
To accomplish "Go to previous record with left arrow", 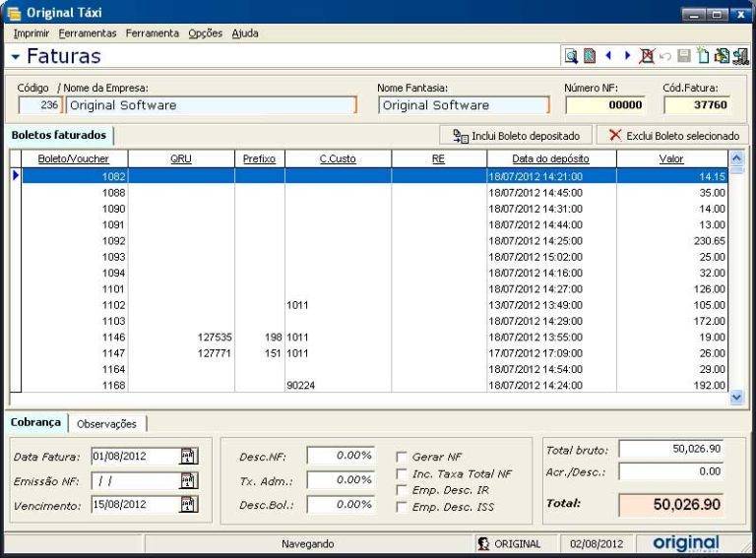I will [608, 56].
